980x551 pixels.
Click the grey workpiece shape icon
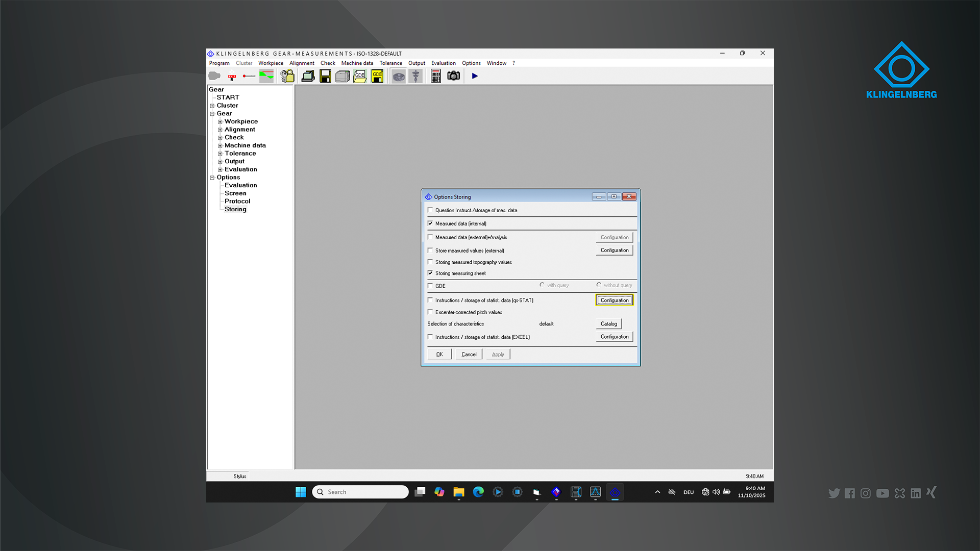coord(214,76)
